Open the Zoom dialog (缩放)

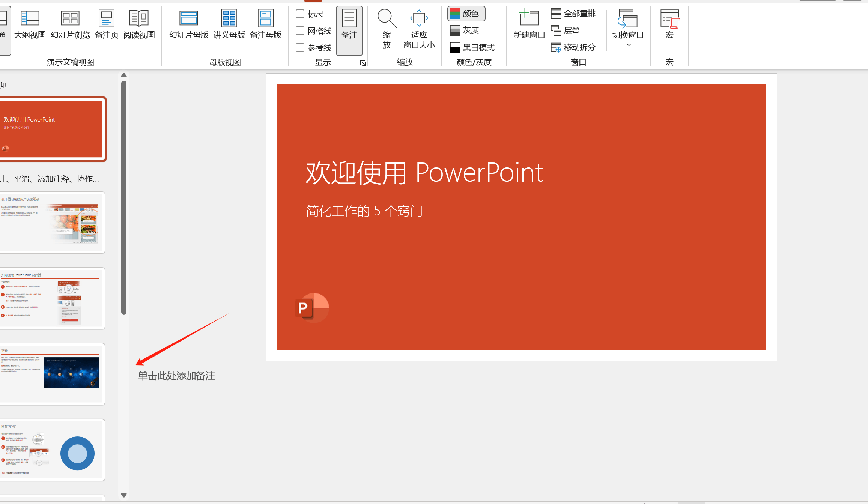387,29
